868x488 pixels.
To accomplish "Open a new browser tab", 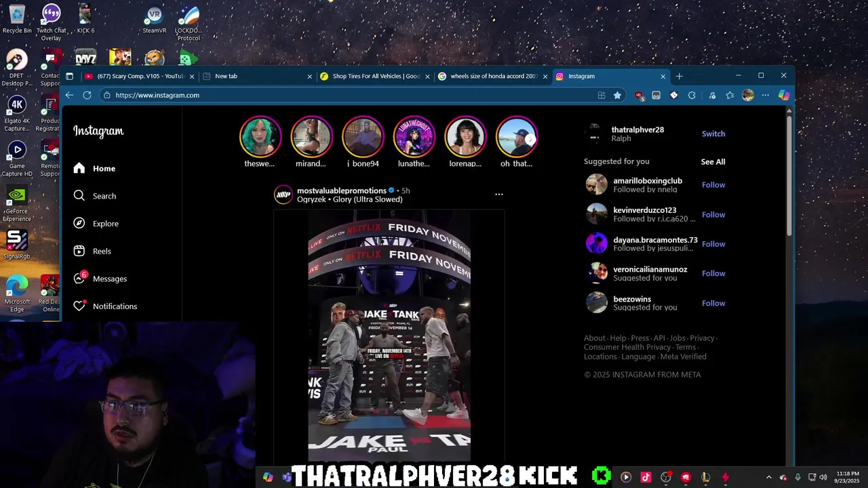I will coord(679,76).
